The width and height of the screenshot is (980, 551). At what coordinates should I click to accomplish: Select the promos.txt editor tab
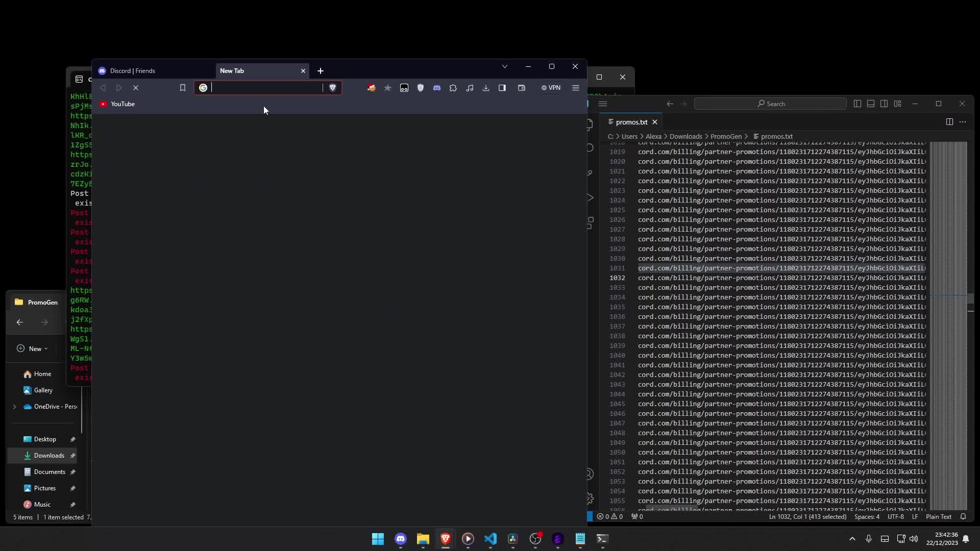[631, 122]
